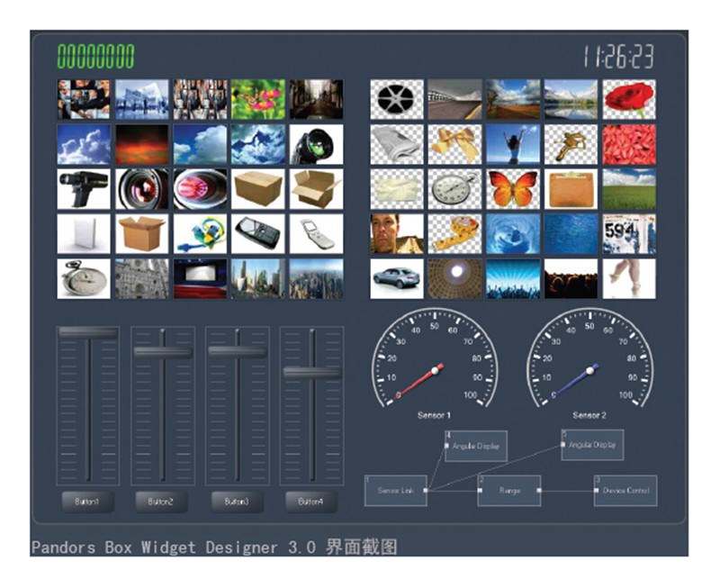This screenshot has height=588, width=720.
Task: Select the stopwatch thumbnail beside the cathedral
Action: coord(84,279)
